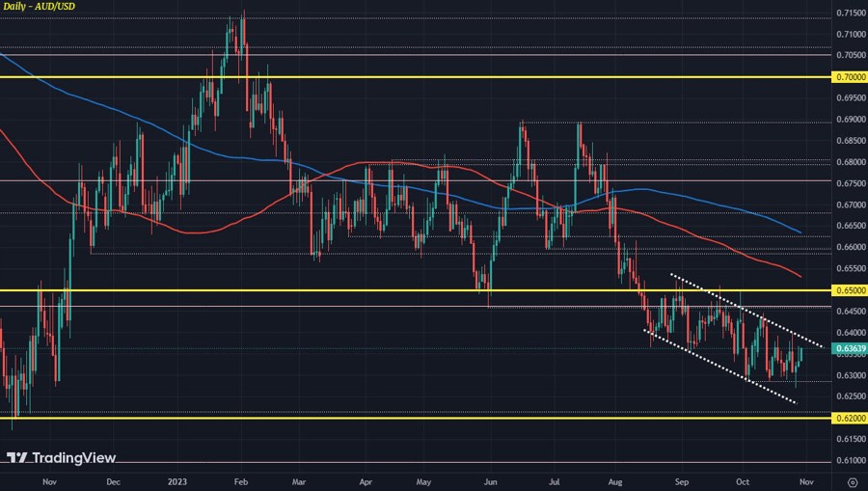Viewport: 868px width, 491px height.
Task: Click the 0.69000 price axis value
Action: click(x=852, y=120)
